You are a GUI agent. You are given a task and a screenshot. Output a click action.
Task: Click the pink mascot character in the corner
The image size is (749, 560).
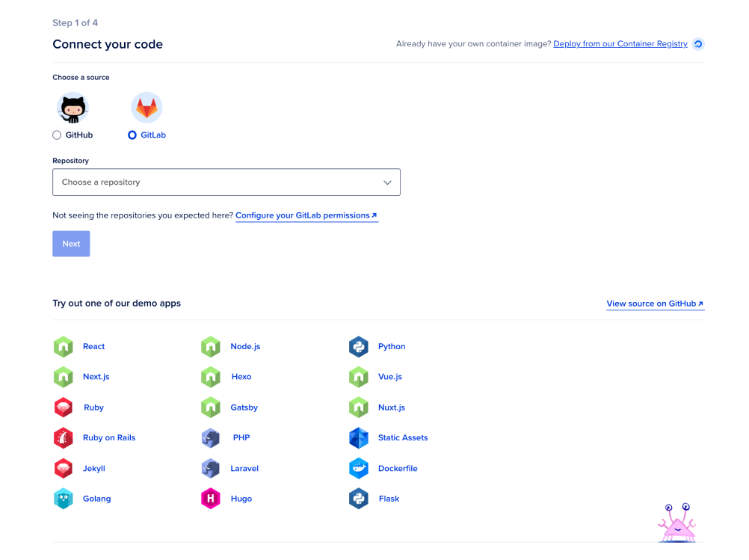point(676,523)
